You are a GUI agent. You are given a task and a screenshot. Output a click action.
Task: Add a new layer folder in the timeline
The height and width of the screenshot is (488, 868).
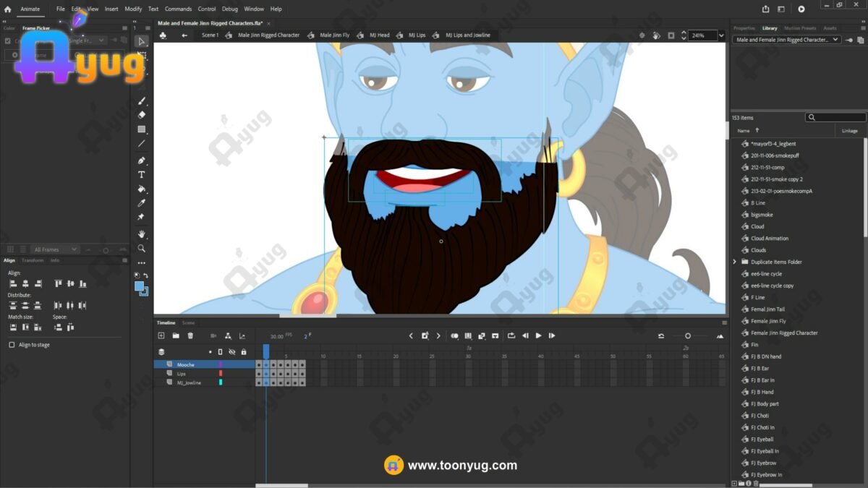(176, 335)
